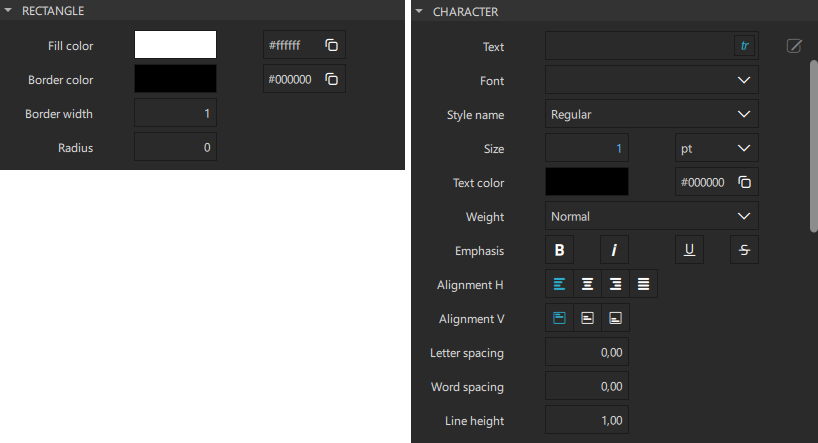Viewport: 818px width, 443px height.
Task: Open the Font dropdown
Action: [x=651, y=80]
